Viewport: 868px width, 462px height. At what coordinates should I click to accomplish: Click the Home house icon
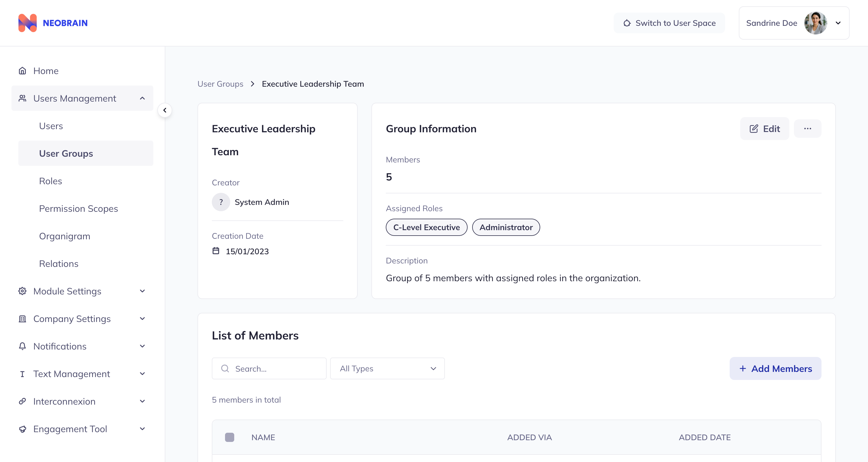coord(22,71)
